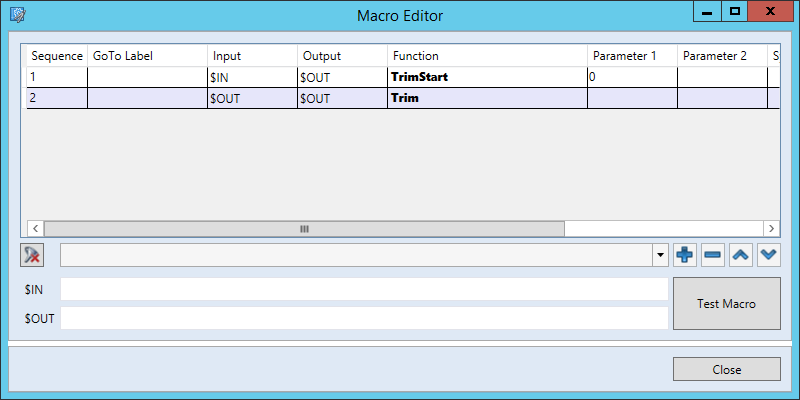This screenshot has height=400, width=800.
Task: Click into the $IN input field
Action: coord(364,289)
